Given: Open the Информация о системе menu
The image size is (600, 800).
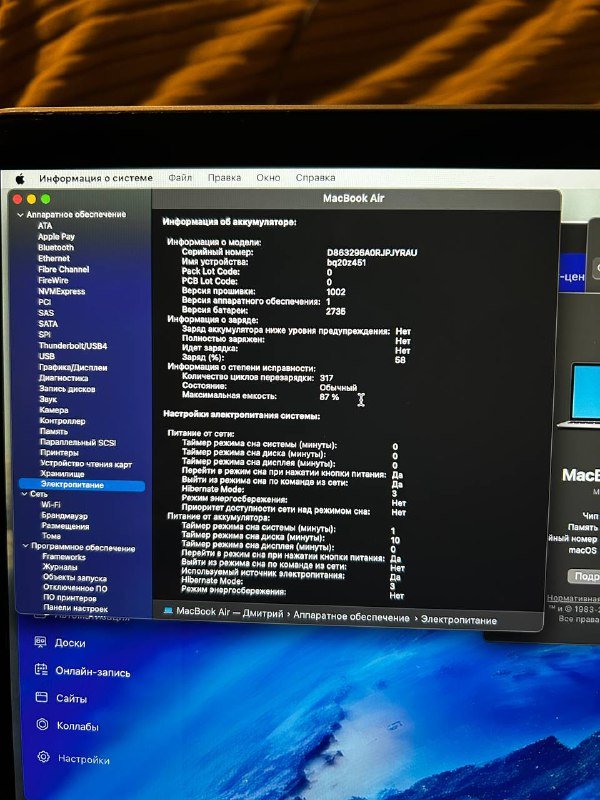Looking at the screenshot, I should tap(96, 178).
